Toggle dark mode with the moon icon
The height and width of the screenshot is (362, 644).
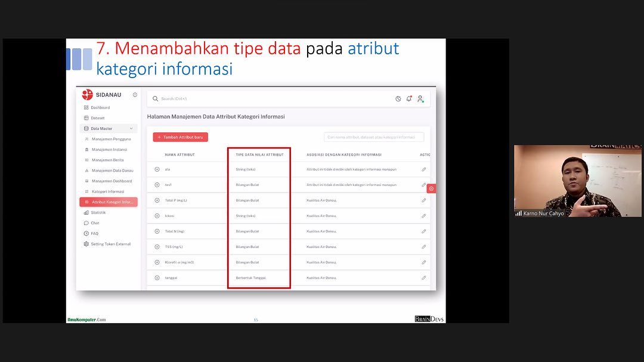pyautogui.click(x=398, y=99)
